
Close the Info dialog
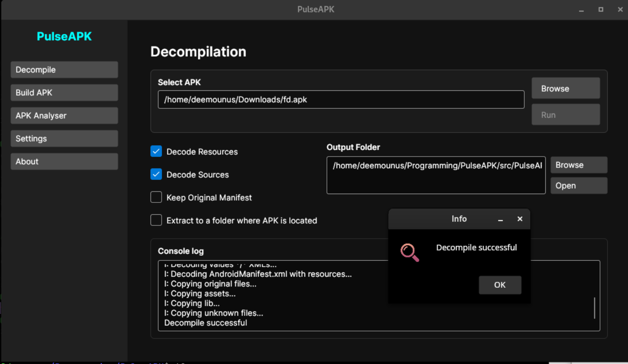(x=520, y=219)
